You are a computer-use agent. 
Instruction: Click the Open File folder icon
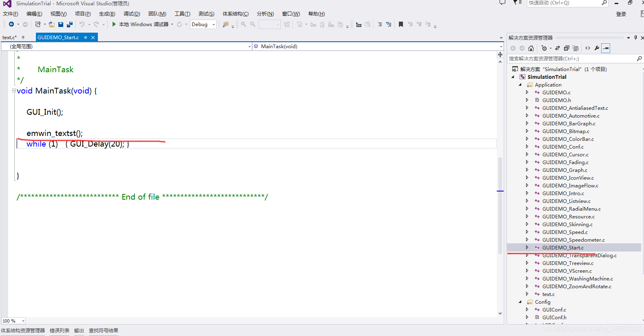pos(52,24)
